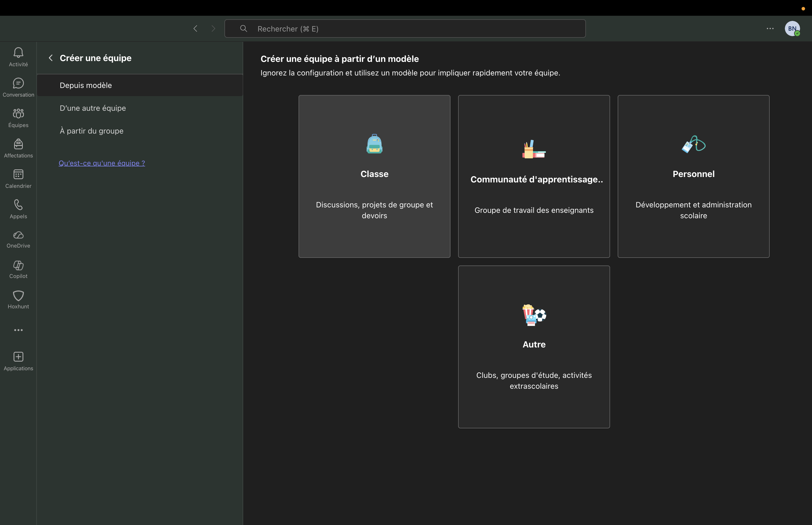Open settings and more menu in the top bar

point(770,29)
